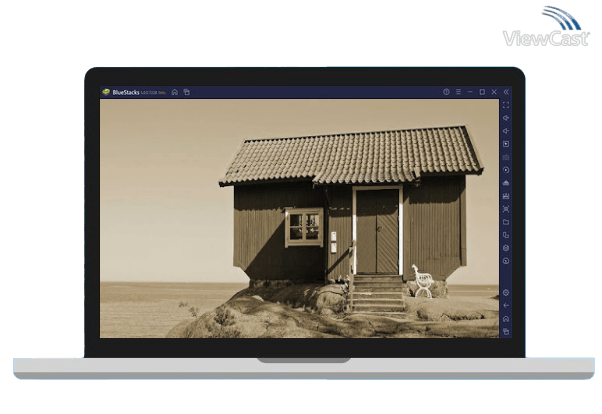Collapse the side toolbar with double chevron

click(506, 92)
